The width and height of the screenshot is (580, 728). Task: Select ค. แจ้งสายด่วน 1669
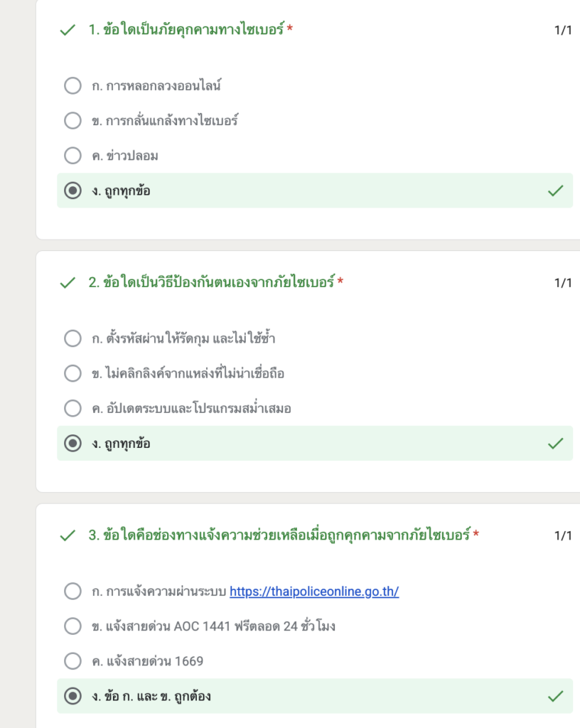pyautogui.click(x=72, y=661)
